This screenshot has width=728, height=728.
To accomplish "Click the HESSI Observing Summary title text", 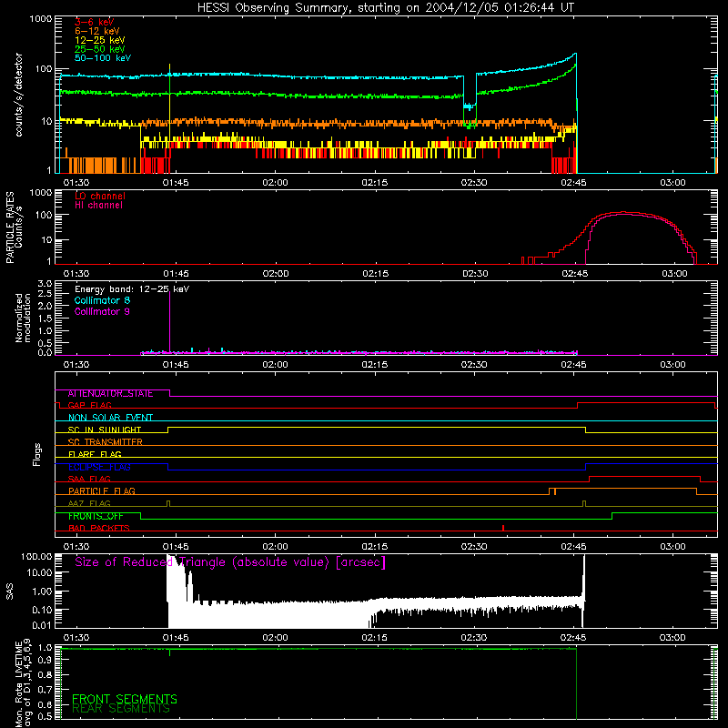I will [385, 8].
